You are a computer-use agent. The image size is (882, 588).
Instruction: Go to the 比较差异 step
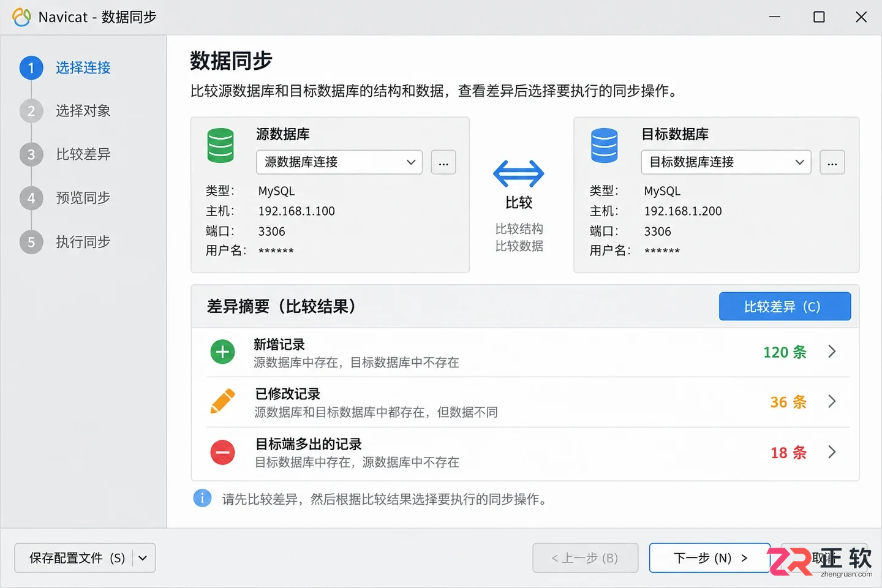click(83, 154)
